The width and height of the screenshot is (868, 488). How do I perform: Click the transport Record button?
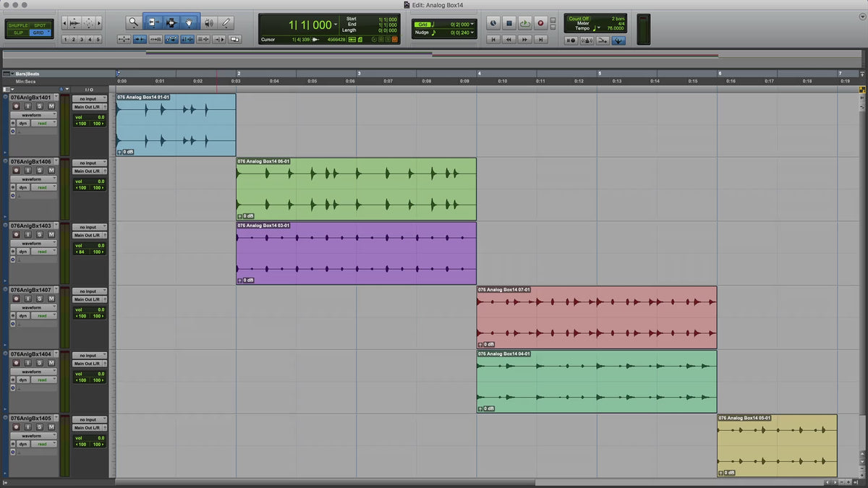click(x=540, y=23)
